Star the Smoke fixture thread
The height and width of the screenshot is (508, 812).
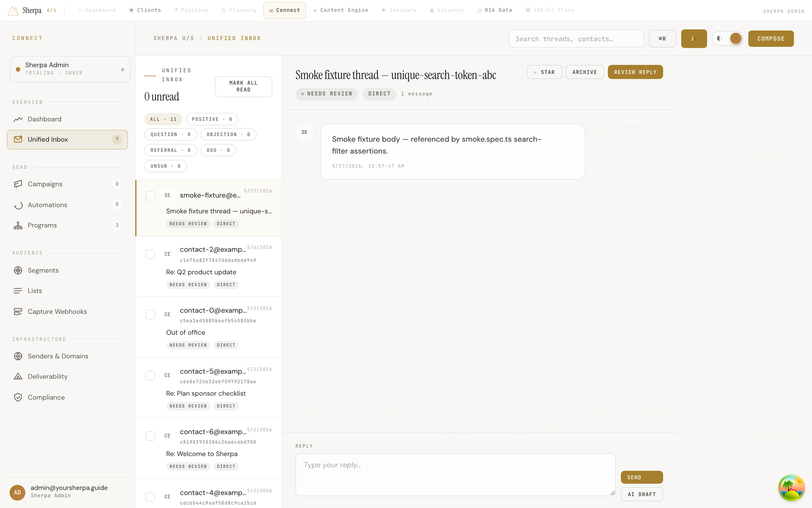point(544,72)
